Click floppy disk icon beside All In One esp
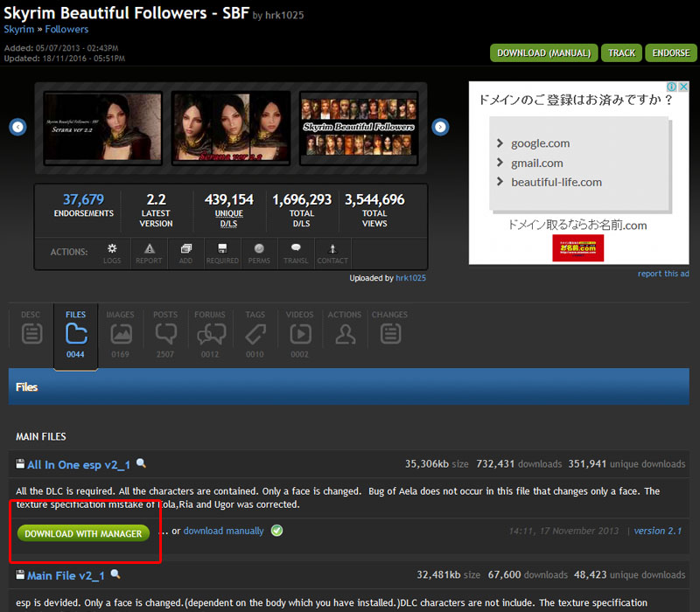Image resolution: width=700 pixels, height=612 pixels. point(20,463)
